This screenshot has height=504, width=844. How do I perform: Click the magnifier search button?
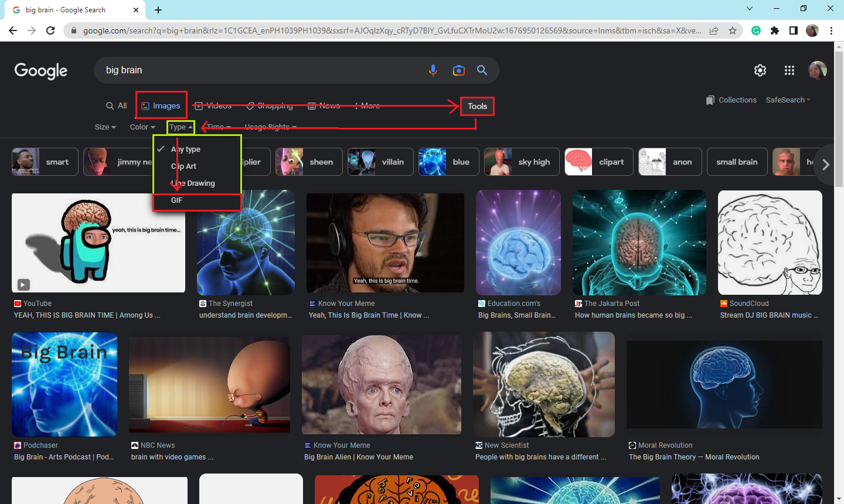point(482,70)
